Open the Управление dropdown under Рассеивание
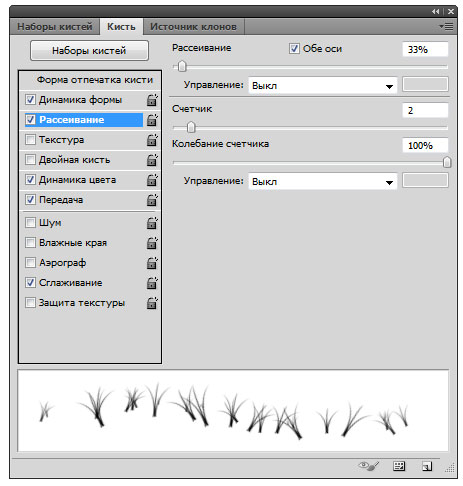Image resolution: width=463 pixels, height=486 pixels. (323, 86)
